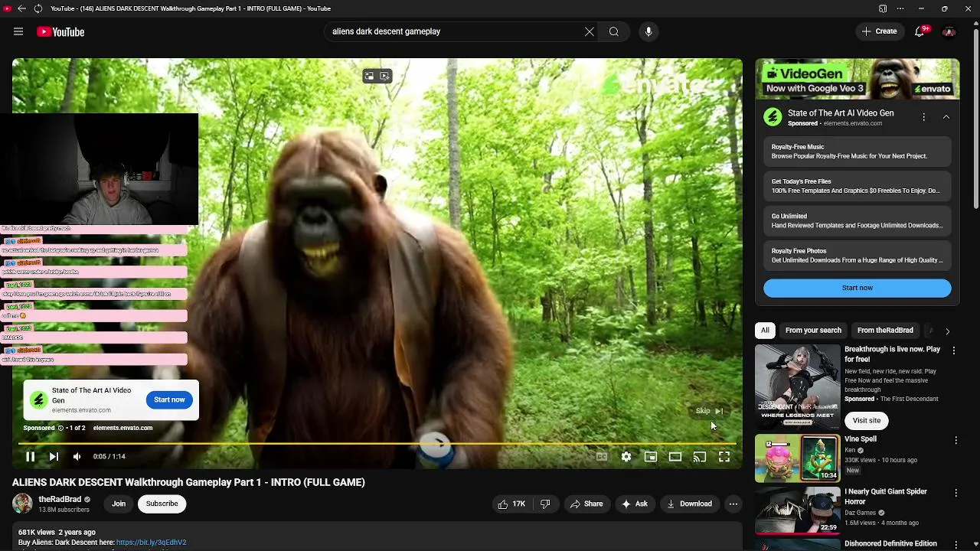Screen dimensions: 980x551
Task: Share the video
Action: pos(586,504)
